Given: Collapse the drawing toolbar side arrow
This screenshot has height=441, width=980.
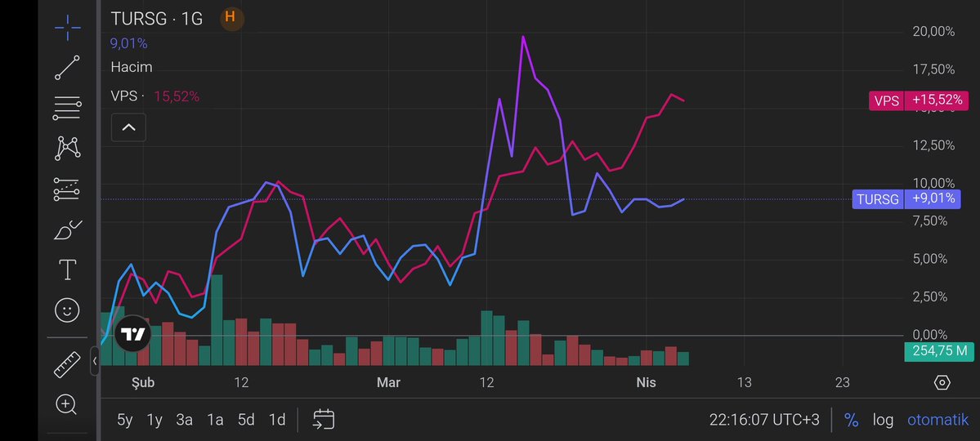Looking at the screenshot, I should (x=94, y=360).
